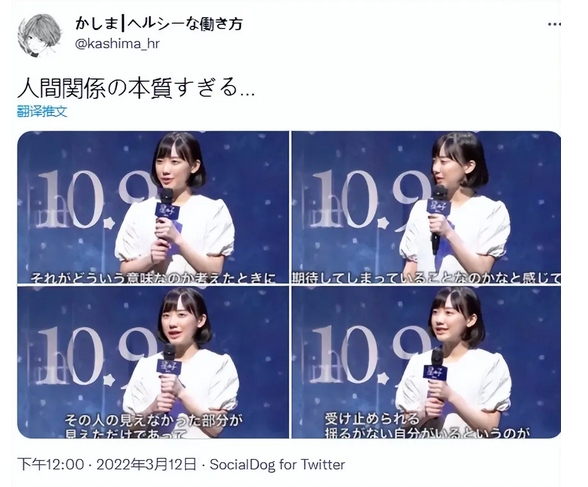Open the top-right tweet image

(x=426, y=207)
